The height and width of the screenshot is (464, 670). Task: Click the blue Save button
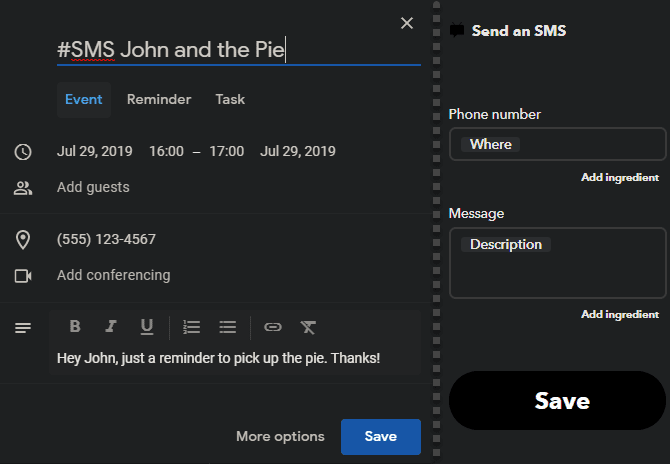(x=380, y=437)
